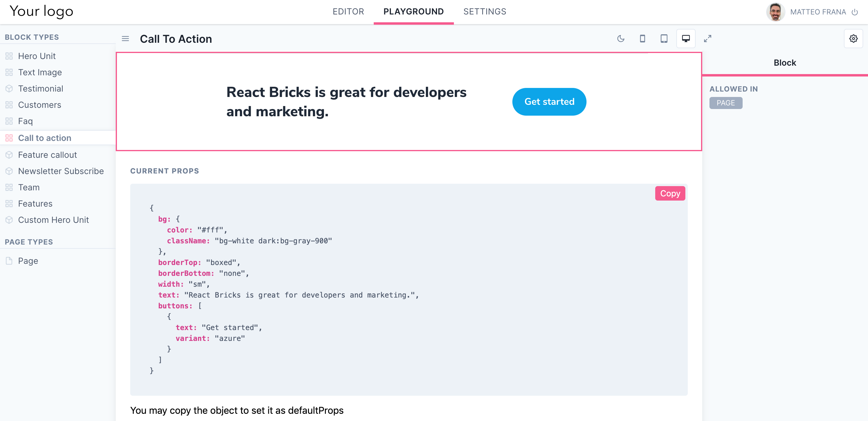This screenshot has width=868, height=421.
Task: Switch preview to mobile phone view
Action: pyautogui.click(x=642, y=39)
